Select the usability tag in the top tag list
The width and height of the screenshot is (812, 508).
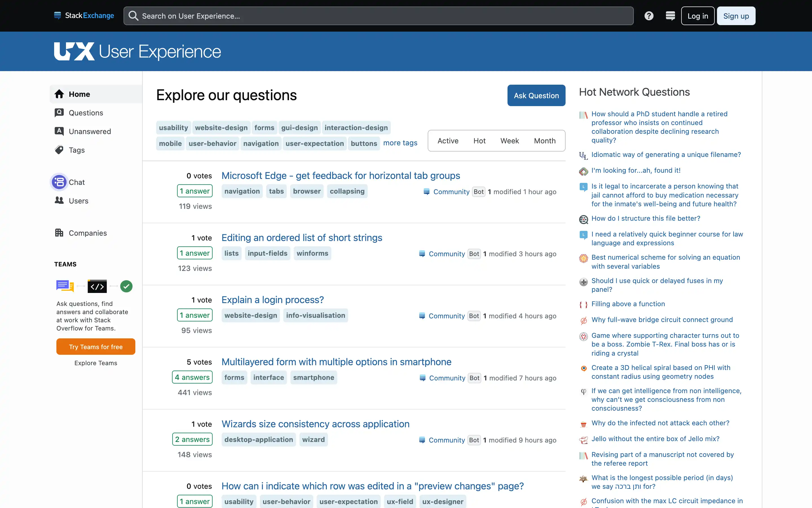pos(173,128)
